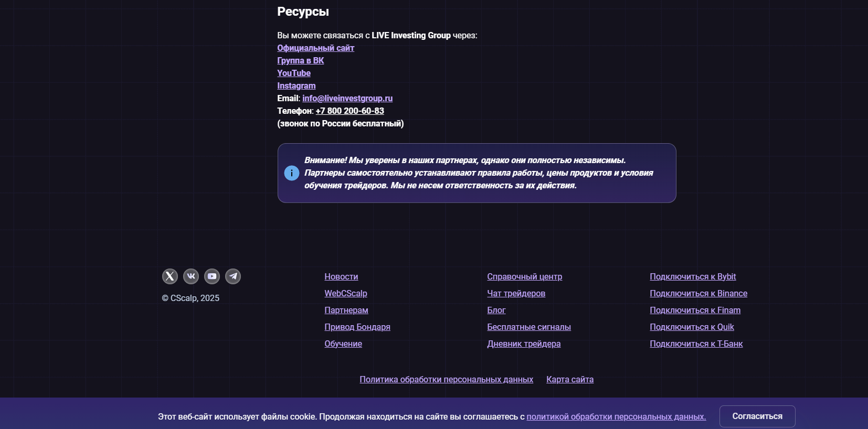Image resolution: width=868 pixels, height=429 pixels.
Task: Open Новости in footer menu
Action: tap(341, 277)
